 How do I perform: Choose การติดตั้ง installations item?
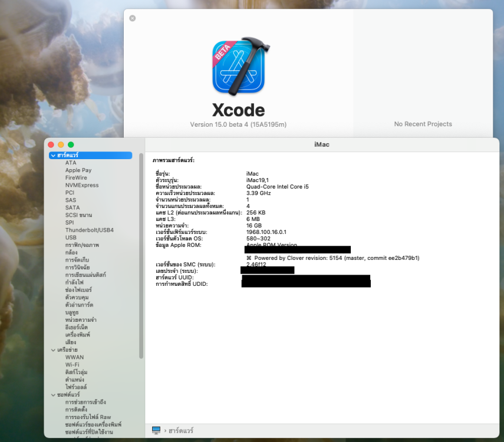(x=76, y=409)
